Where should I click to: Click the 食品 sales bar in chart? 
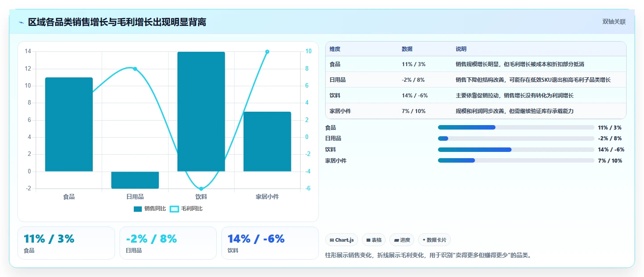tap(69, 125)
